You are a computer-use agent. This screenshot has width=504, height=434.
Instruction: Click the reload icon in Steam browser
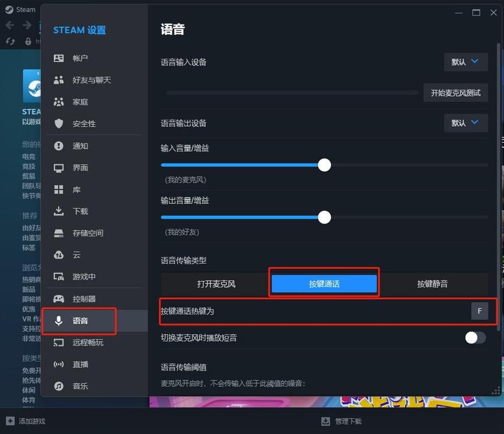pyautogui.click(x=10, y=41)
